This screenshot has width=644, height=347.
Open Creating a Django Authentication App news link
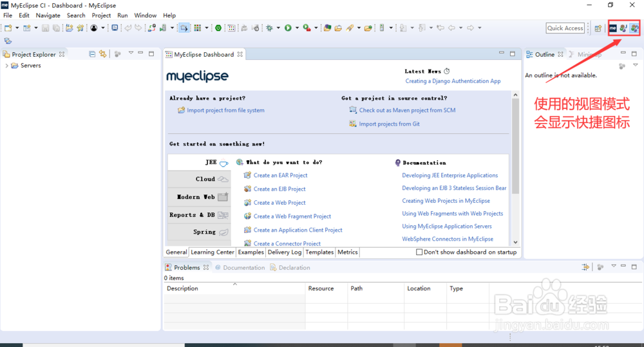453,81
